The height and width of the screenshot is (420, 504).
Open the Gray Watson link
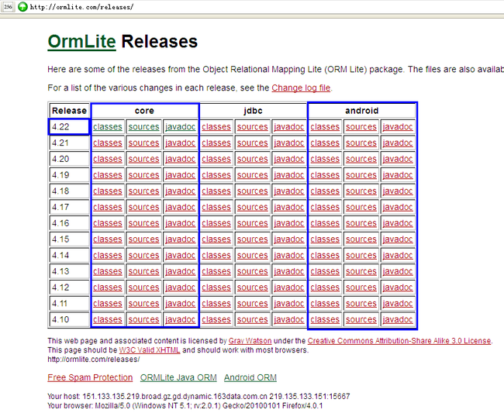pos(250,341)
